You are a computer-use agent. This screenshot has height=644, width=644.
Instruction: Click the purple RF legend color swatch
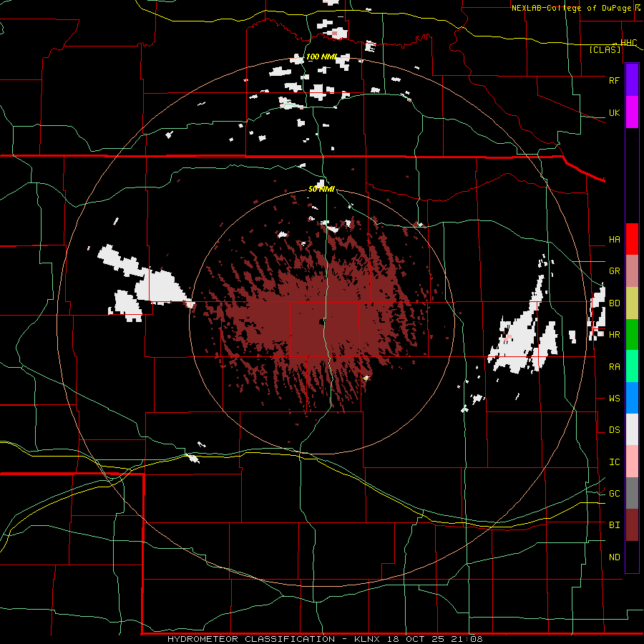tap(632, 80)
